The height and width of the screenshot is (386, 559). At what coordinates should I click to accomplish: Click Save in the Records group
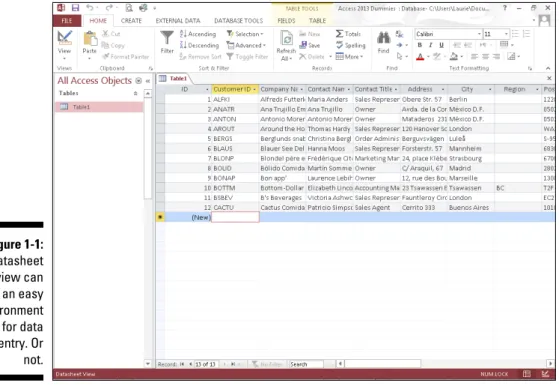(310, 45)
